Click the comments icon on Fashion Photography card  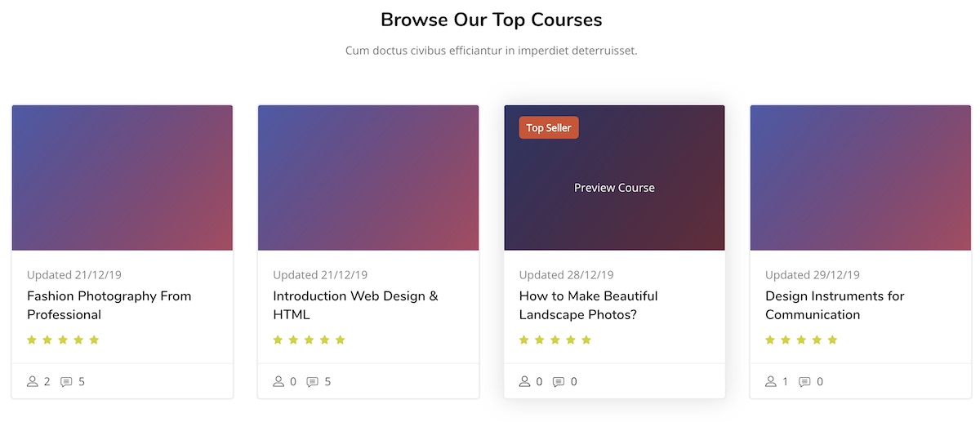66,381
